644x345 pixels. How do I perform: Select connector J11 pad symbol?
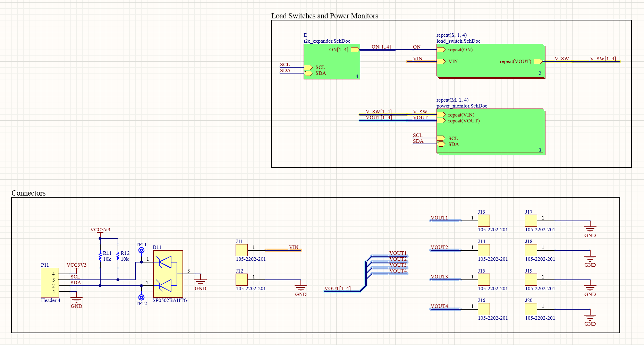241,250
